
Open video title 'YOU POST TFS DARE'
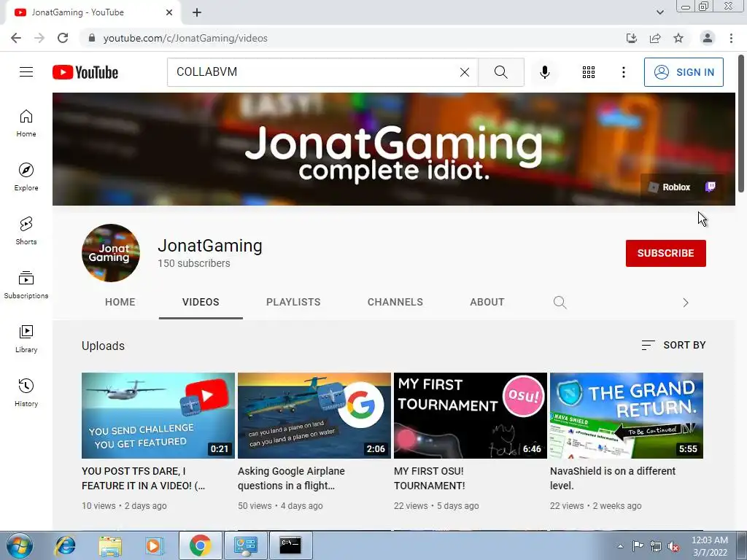pyautogui.click(x=144, y=478)
